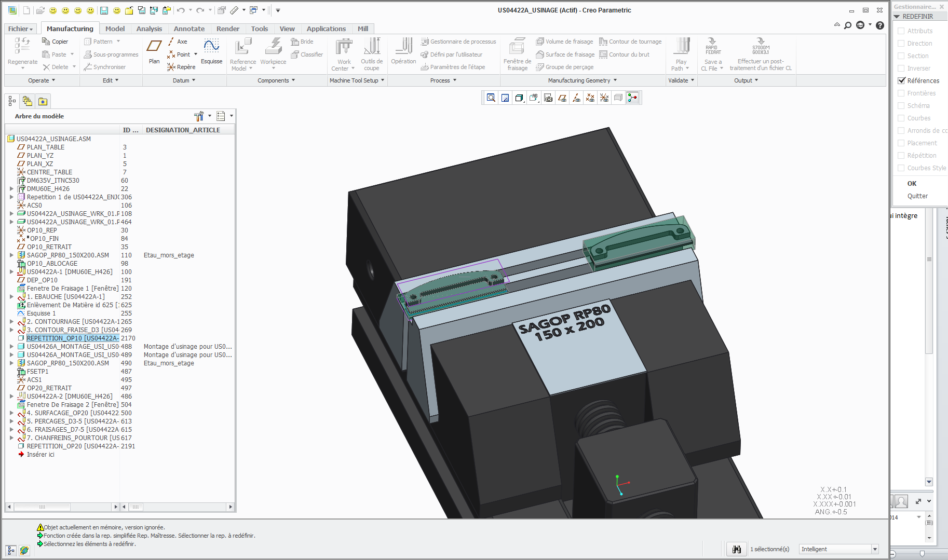Open the Machine Tool Setup dropdown
Viewport: 948px width, 560px height.
coord(357,80)
